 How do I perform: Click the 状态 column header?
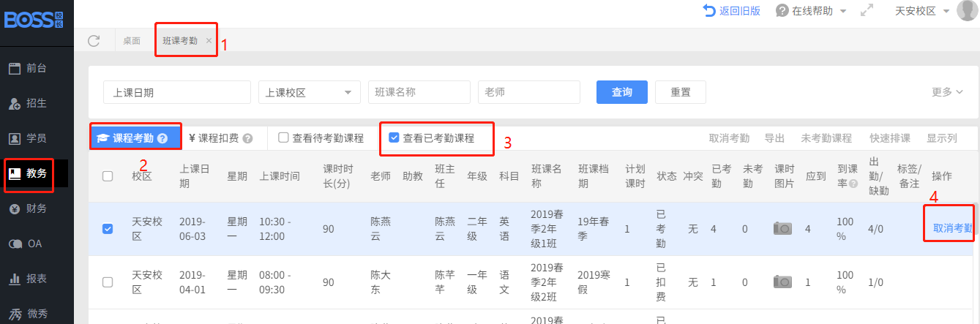[x=667, y=176]
